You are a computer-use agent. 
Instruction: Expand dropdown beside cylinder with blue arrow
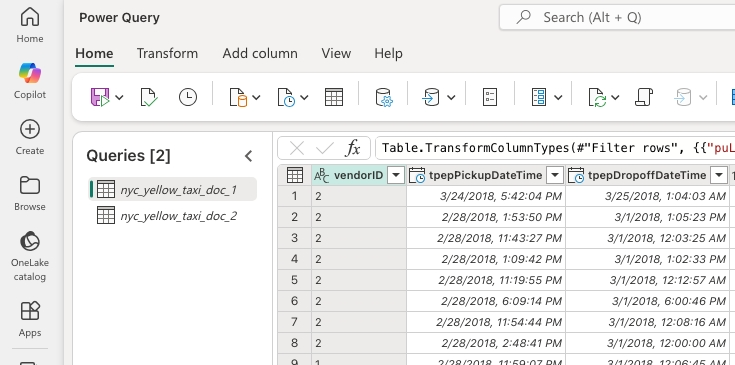click(451, 97)
